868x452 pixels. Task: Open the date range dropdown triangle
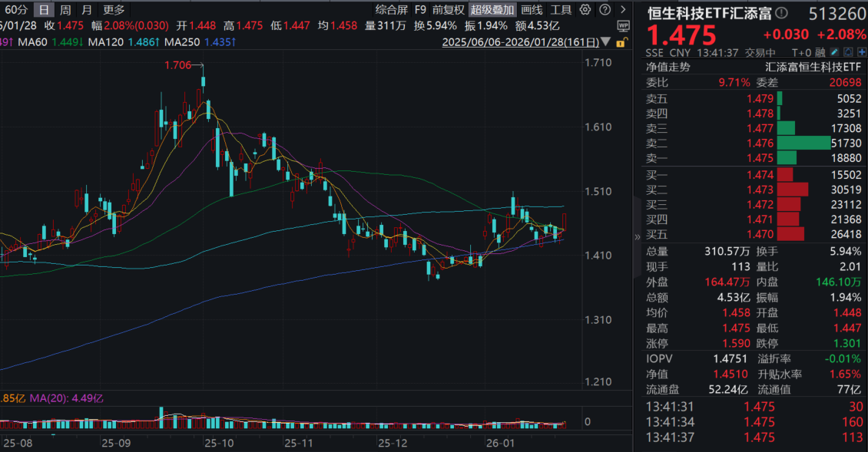[x=608, y=42]
